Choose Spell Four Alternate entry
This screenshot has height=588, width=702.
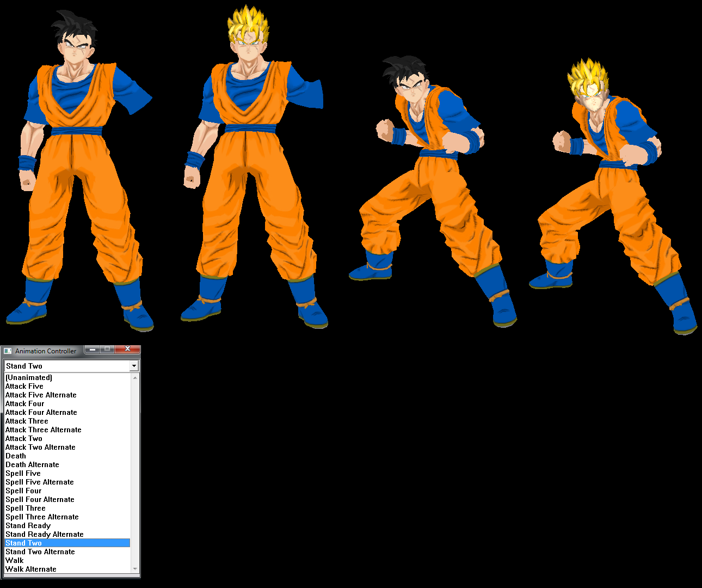click(x=67, y=499)
